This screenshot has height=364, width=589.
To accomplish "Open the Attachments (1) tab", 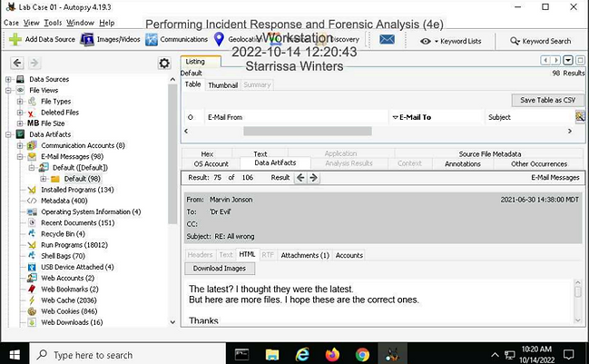I will point(305,255).
